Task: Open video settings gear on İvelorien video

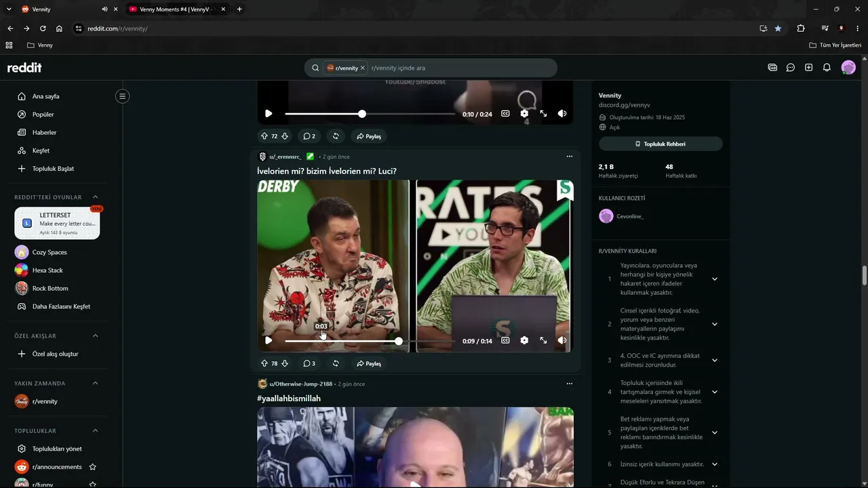Action: point(524,341)
